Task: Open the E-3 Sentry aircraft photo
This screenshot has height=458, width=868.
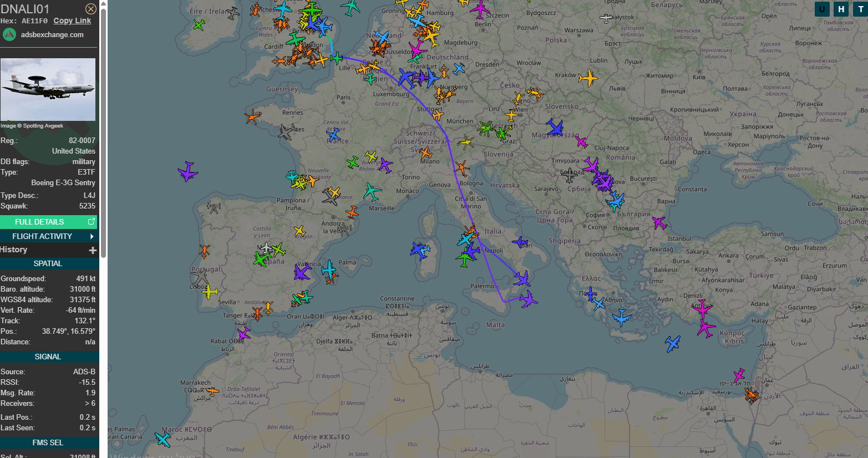Action: (48, 90)
